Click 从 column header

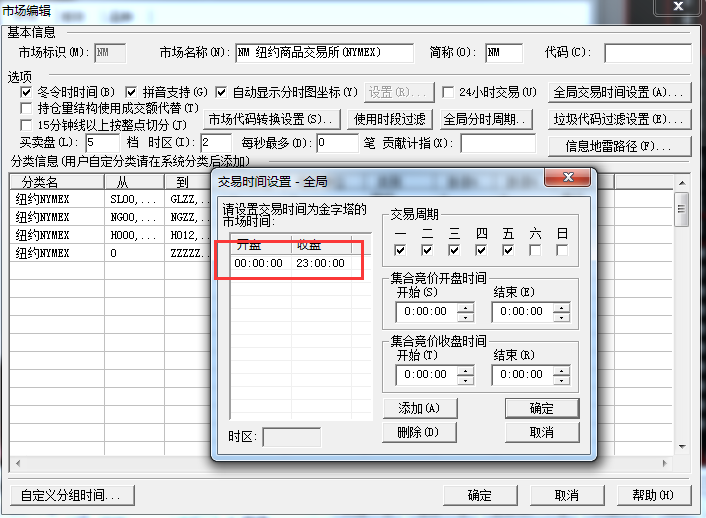pyautogui.click(x=134, y=182)
